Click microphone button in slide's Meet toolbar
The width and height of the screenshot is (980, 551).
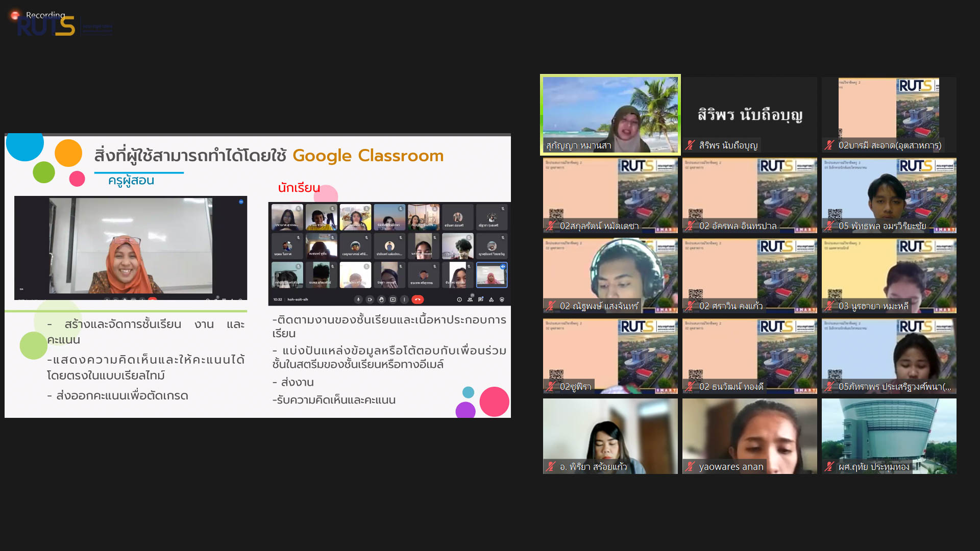tap(358, 299)
